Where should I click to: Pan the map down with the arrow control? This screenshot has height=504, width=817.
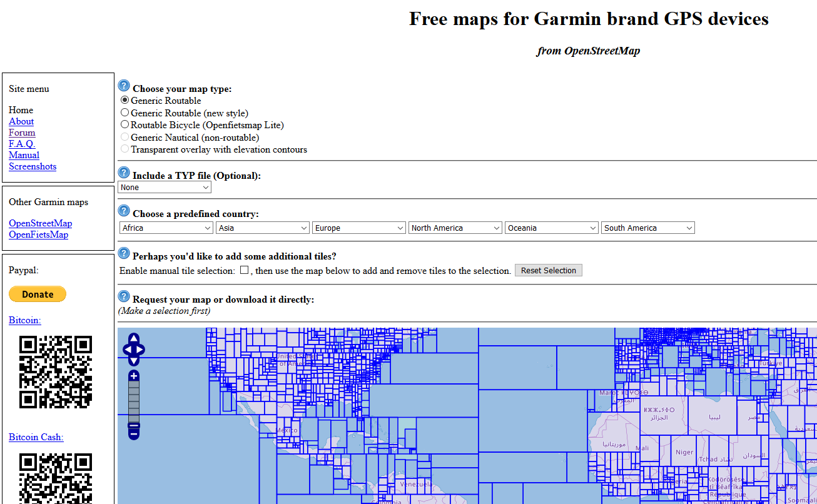134,361
